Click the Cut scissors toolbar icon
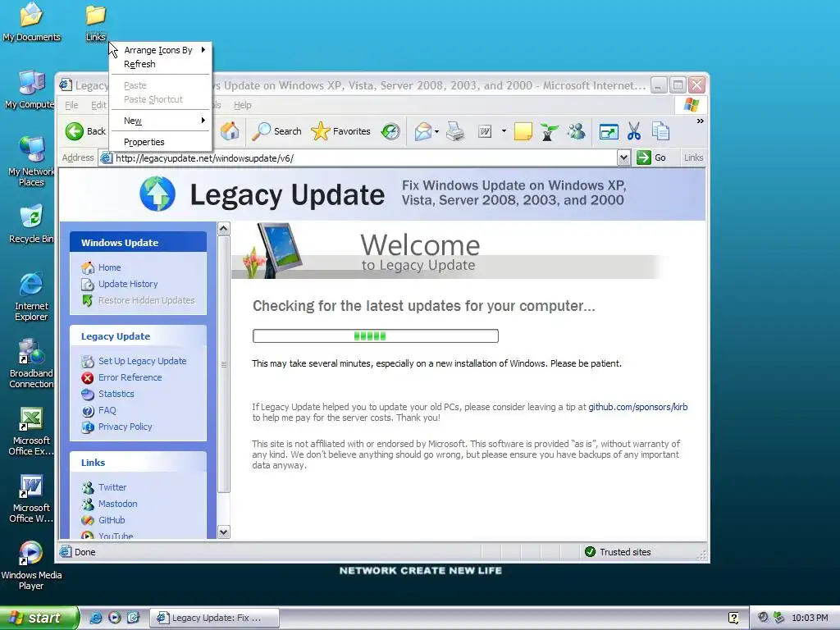Image resolution: width=840 pixels, height=630 pixels. (x=634, y=131)
